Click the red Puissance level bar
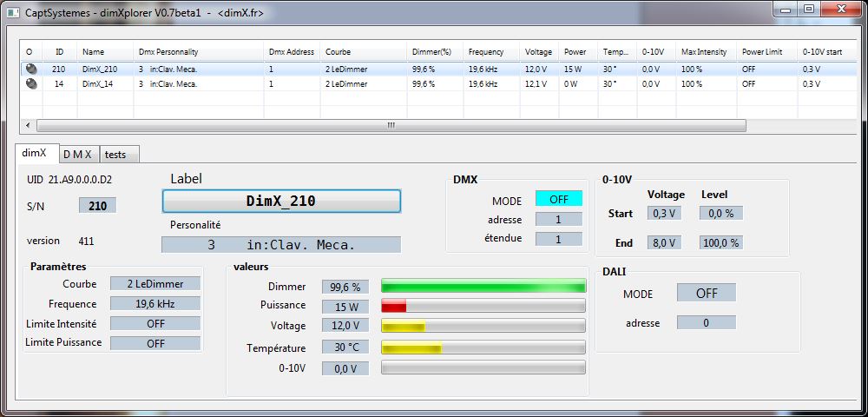The width and height of the screenshot is (868, 417). point(483,306)
